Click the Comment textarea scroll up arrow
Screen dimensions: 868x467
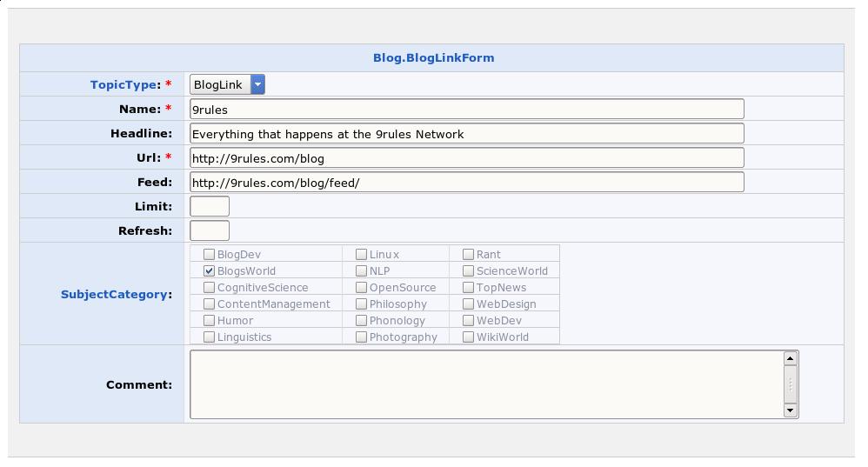(x=790, y=358)
